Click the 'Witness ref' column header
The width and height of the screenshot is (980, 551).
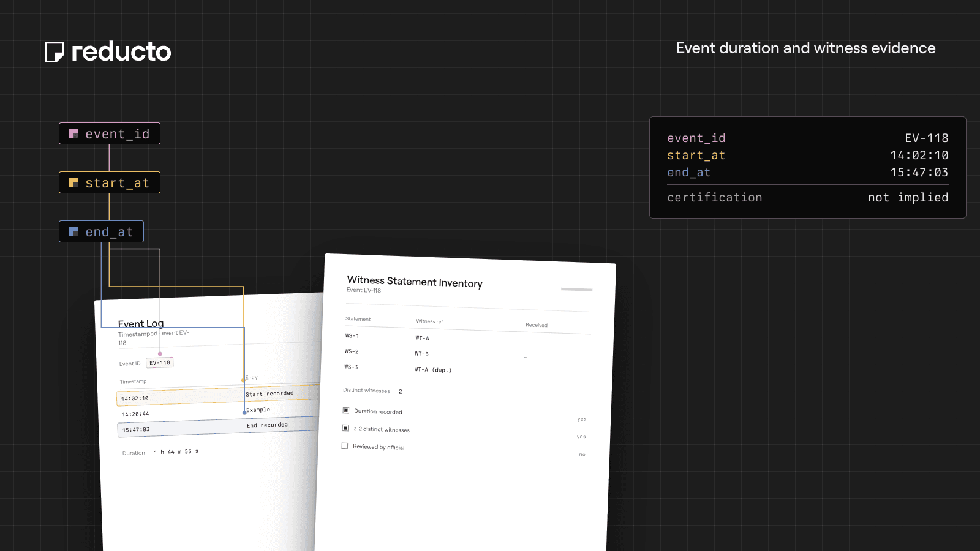pyautogui.click(x=429, y=321)
